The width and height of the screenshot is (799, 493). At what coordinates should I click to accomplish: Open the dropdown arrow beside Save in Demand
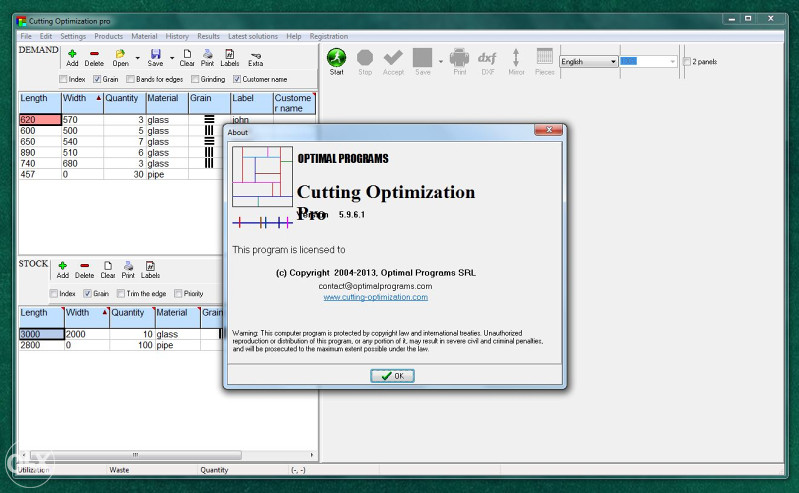pos(171,58)
